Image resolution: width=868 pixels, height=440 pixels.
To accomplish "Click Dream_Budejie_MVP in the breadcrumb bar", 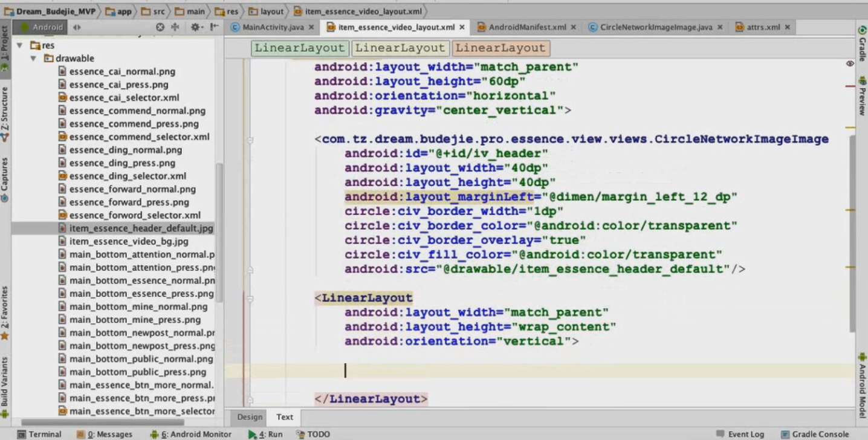I will (50, 11).
